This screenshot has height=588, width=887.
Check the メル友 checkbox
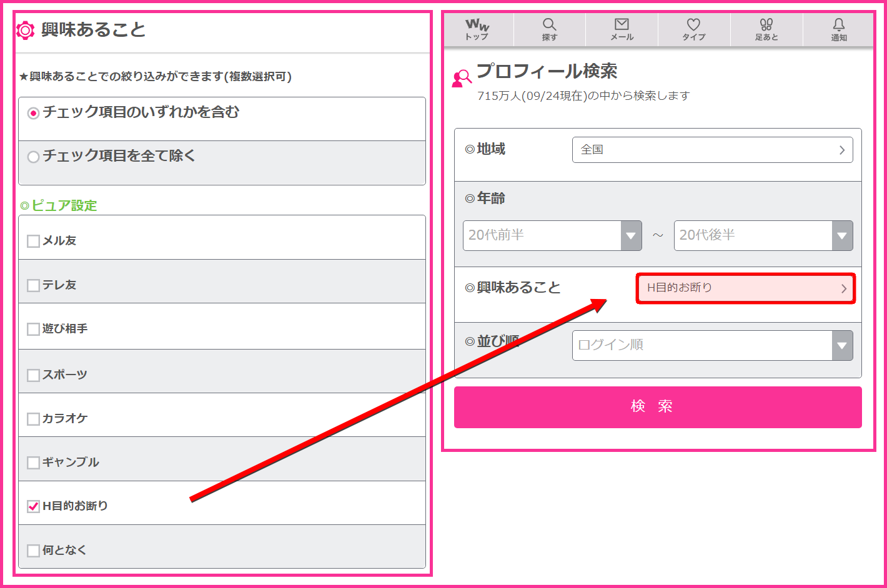click(34, 241)
